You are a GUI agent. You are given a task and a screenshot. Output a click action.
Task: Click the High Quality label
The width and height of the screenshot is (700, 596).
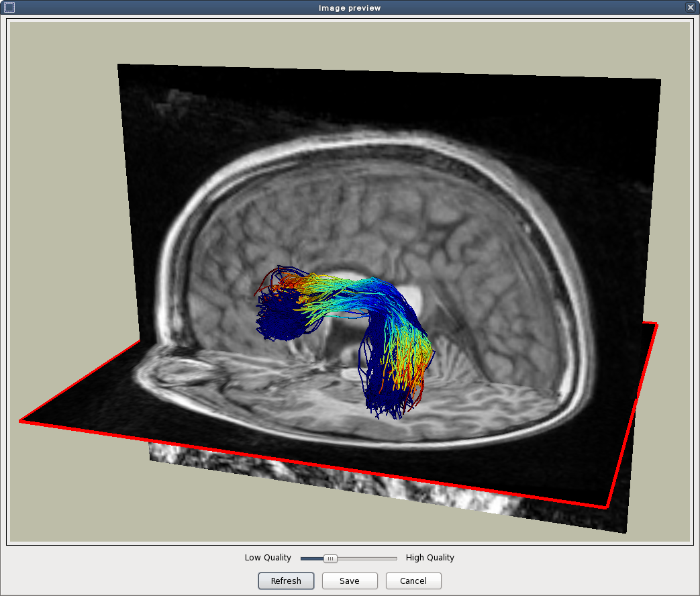pos(430,558)
